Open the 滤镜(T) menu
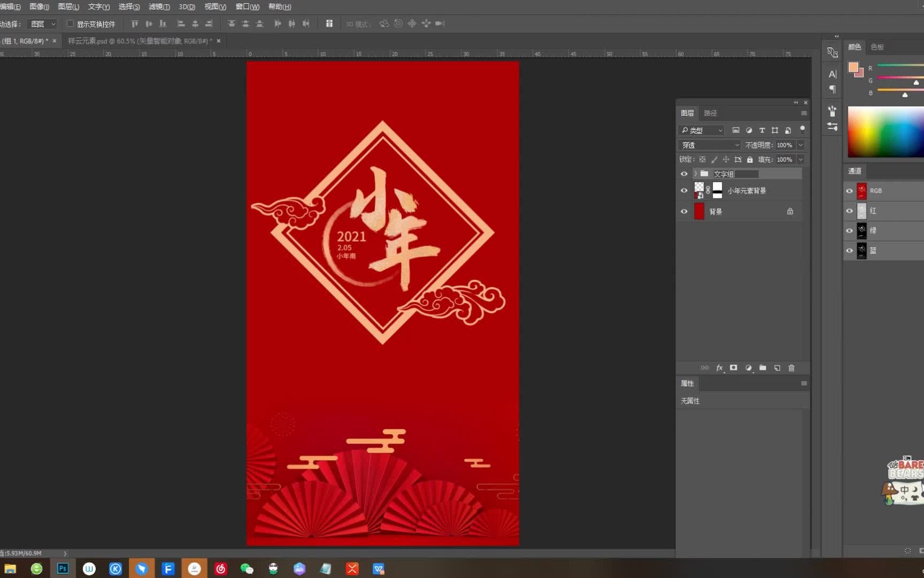Image resolution: width=924 pixels, height=578 pixels. (x=159, y=6)
